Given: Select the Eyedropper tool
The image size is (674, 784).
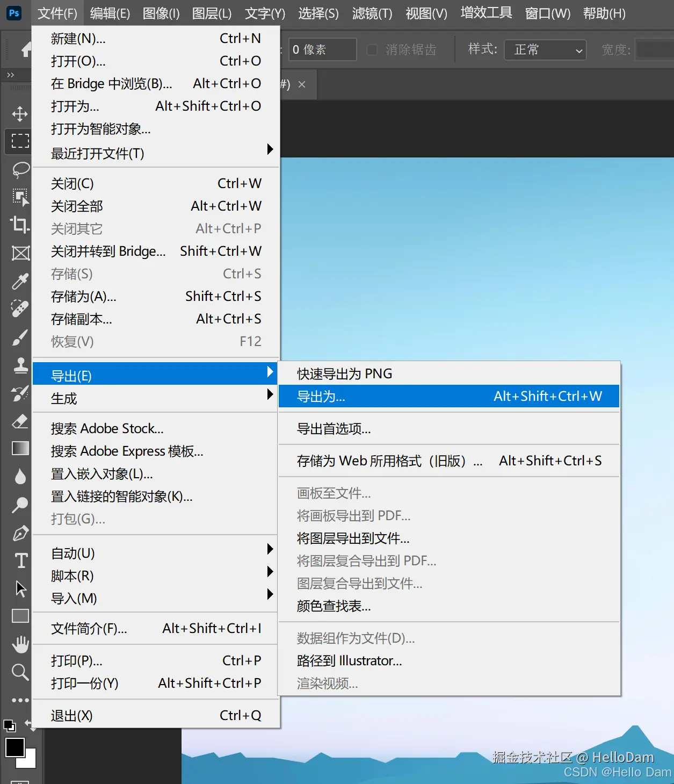Looking at the screenshot, I should pyautogui.click(x=20, y=282).
